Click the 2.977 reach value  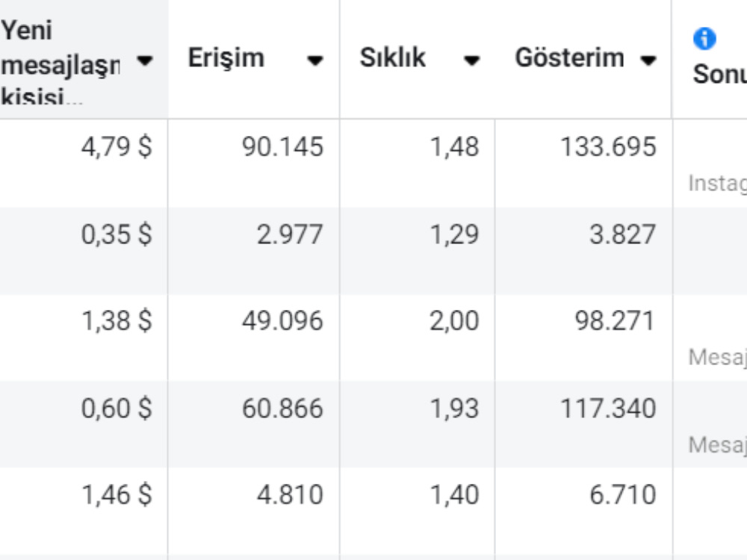point(290,234)
